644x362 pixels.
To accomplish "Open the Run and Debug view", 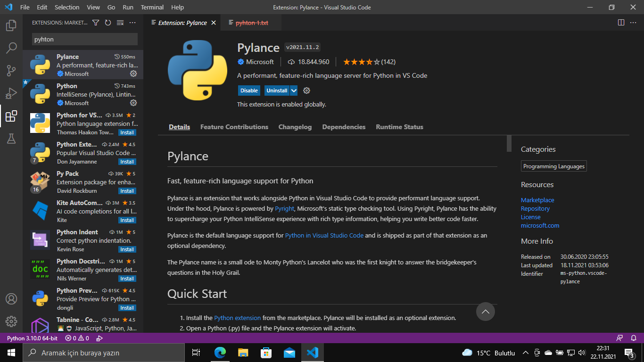I will coord(11,93).
